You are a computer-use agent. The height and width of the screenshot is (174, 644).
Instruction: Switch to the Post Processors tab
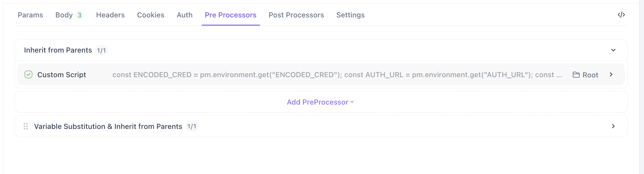point(296,15)
